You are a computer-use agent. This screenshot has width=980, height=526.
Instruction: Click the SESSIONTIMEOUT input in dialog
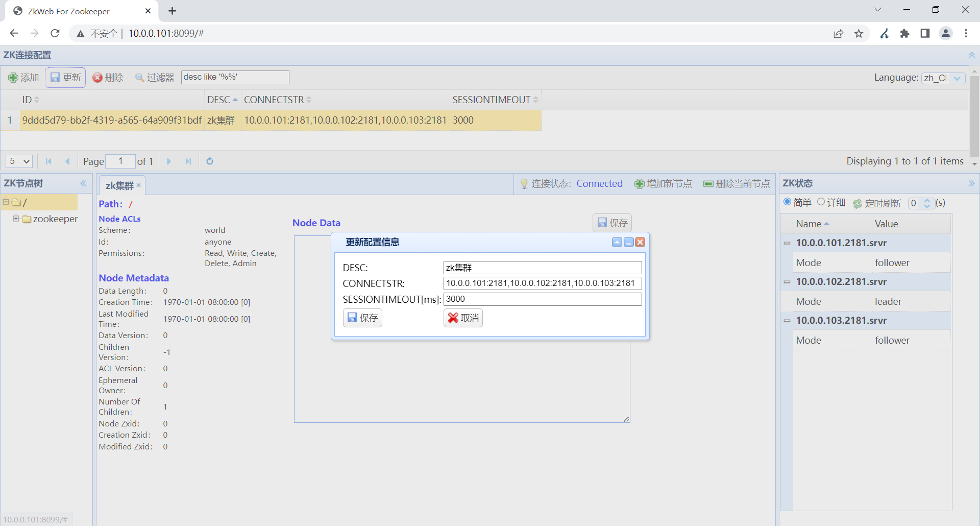click(x=543, y=299)
